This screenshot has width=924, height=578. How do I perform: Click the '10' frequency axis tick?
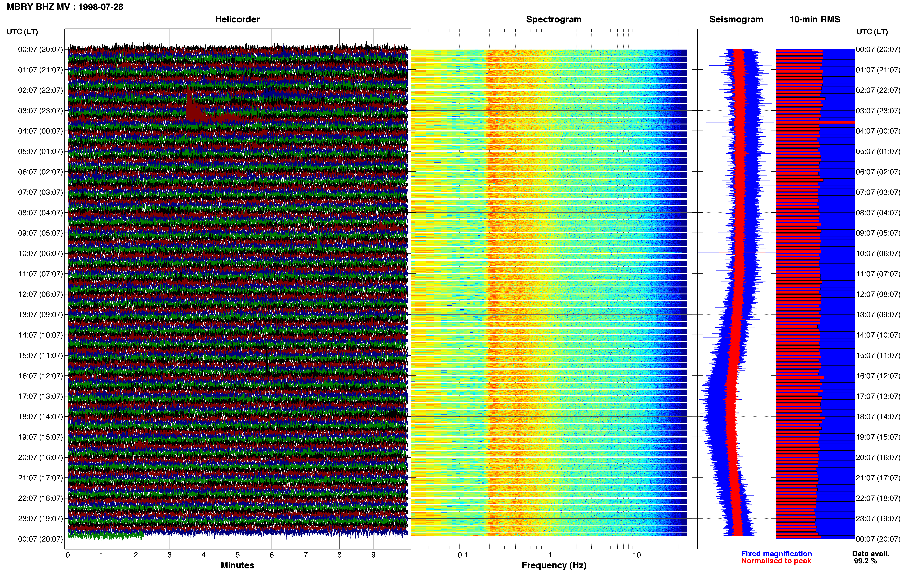(x=637, y=555)
